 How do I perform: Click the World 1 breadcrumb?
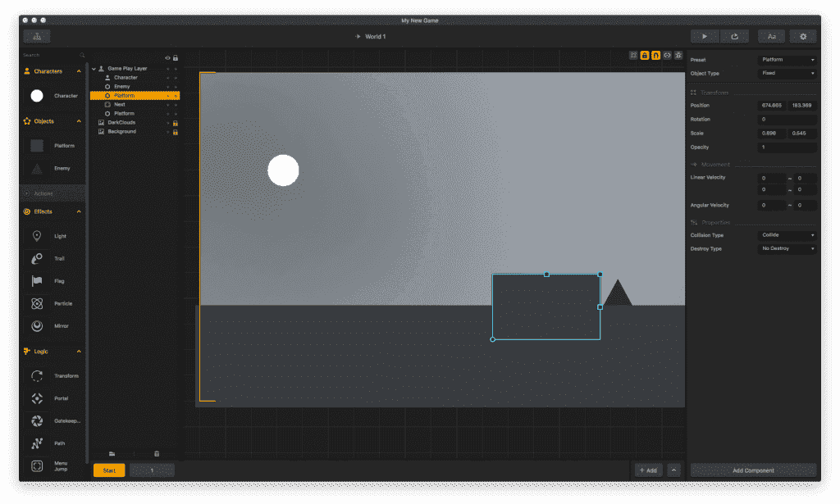click(375, 36)
